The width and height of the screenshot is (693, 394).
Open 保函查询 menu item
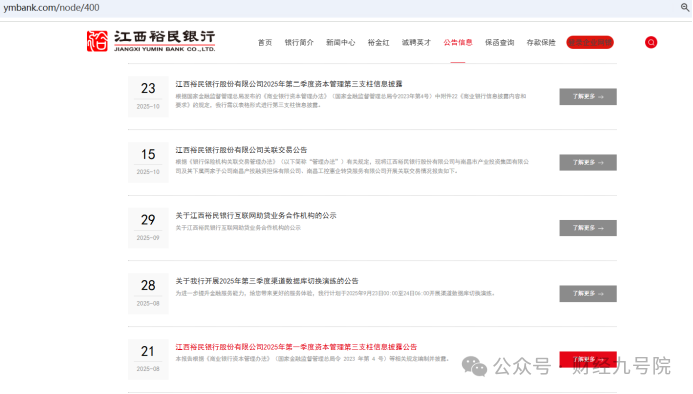(499, 42)
